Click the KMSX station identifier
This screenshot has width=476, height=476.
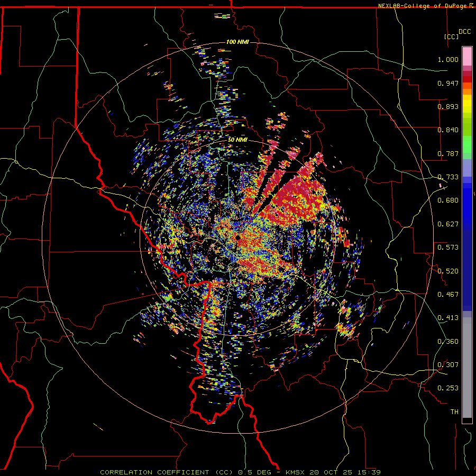pos(296,472)
